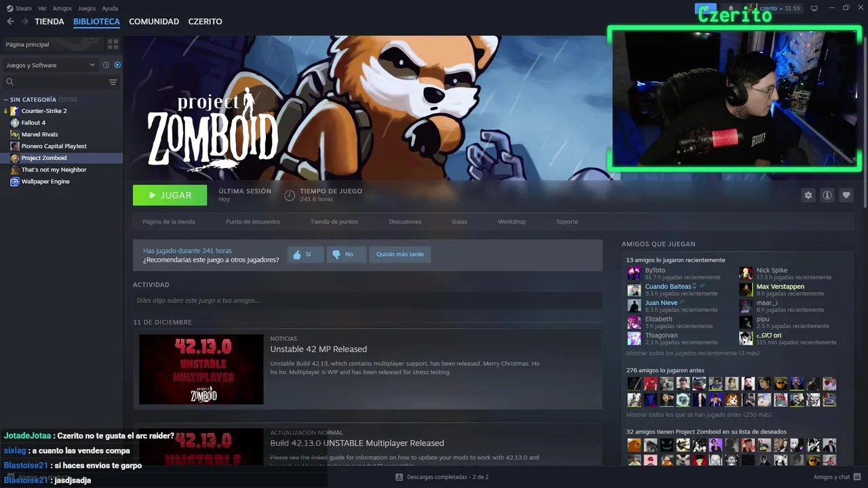868x488 pixels.
Task: Open friend Thiagoivan avatar
Action: coord(634,338)
